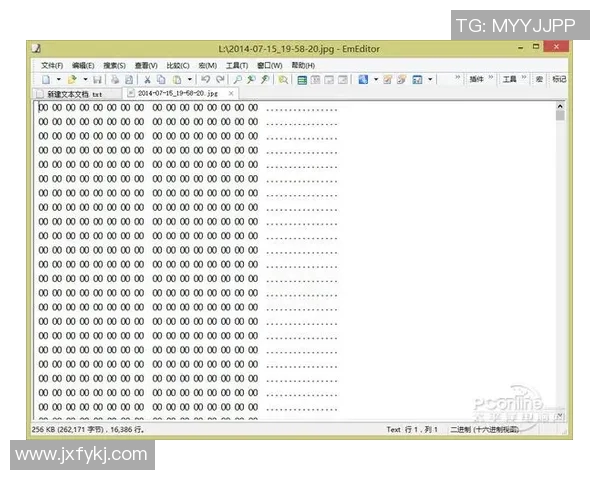Screen dimensions: 600x480
Task: Open the 文件(F) menu
Action: click(52, 65)
